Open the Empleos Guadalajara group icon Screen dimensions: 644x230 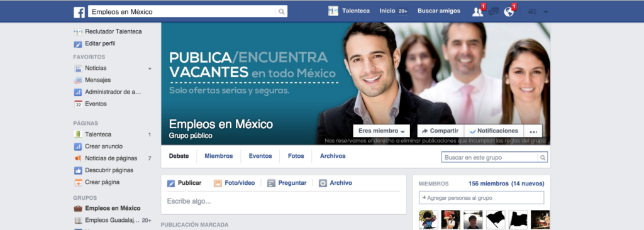coord(78,220)
